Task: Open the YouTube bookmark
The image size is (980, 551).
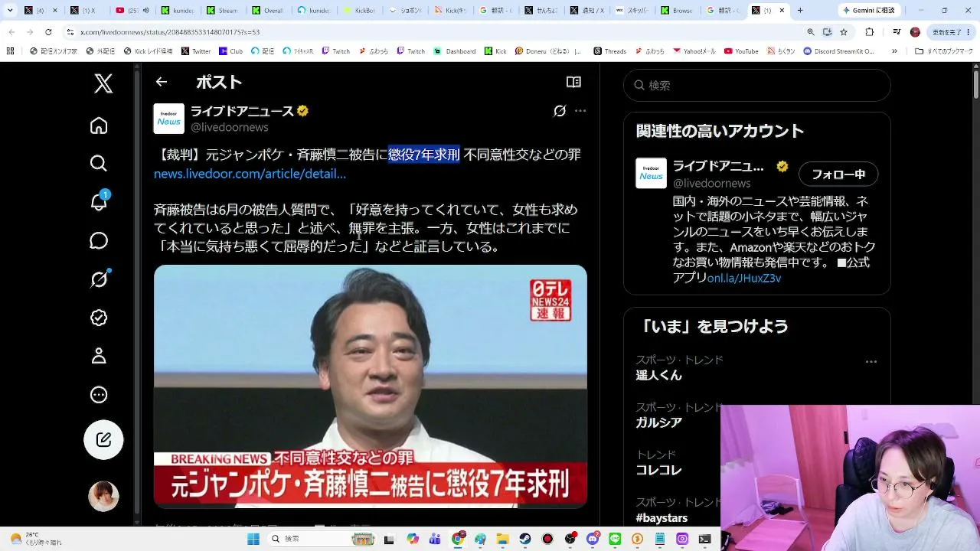Action: click(x=740, y=51)
